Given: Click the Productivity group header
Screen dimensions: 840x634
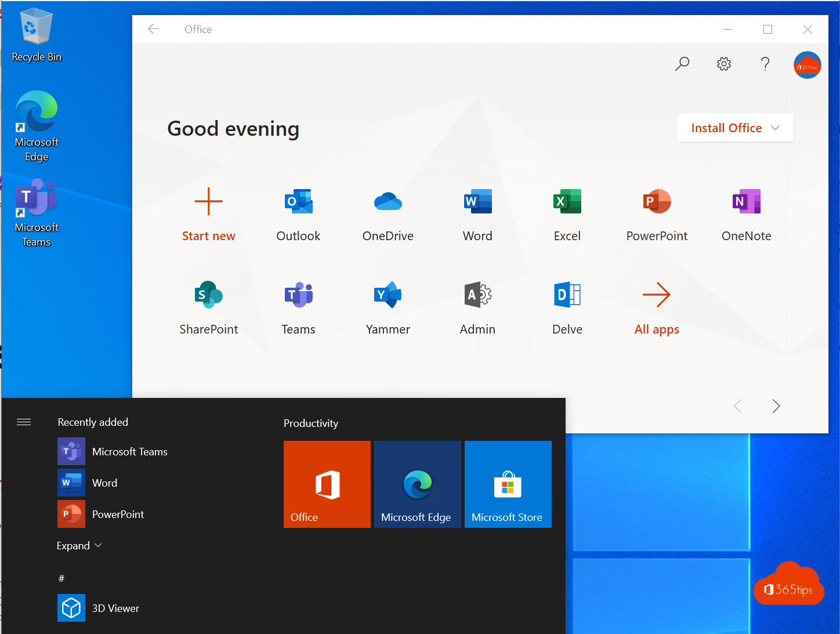Looking at the screenshot, I should [x=311, y=423].
